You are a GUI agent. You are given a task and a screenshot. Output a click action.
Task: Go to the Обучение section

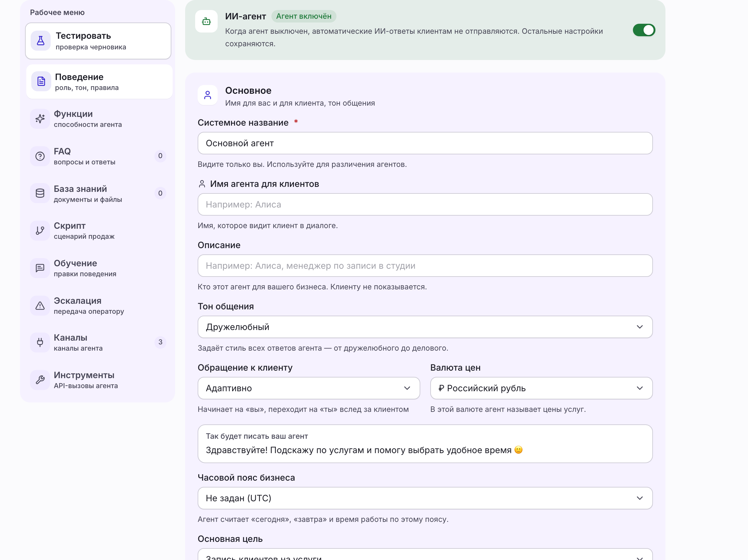pos(98,268)
